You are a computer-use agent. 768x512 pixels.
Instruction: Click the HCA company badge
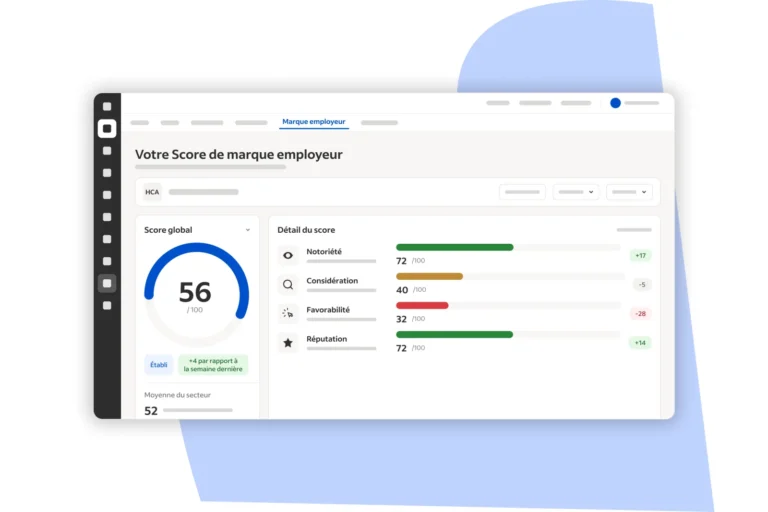(x=152, y=192)
